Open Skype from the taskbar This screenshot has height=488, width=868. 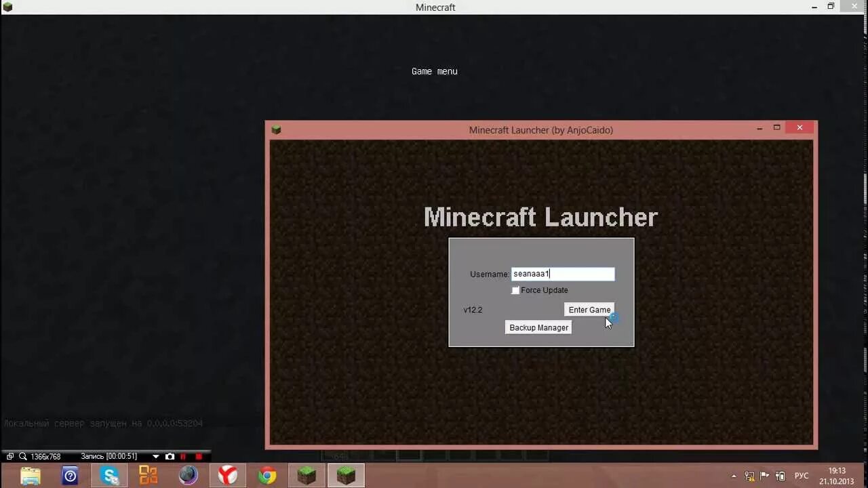(x=110, y=476)
